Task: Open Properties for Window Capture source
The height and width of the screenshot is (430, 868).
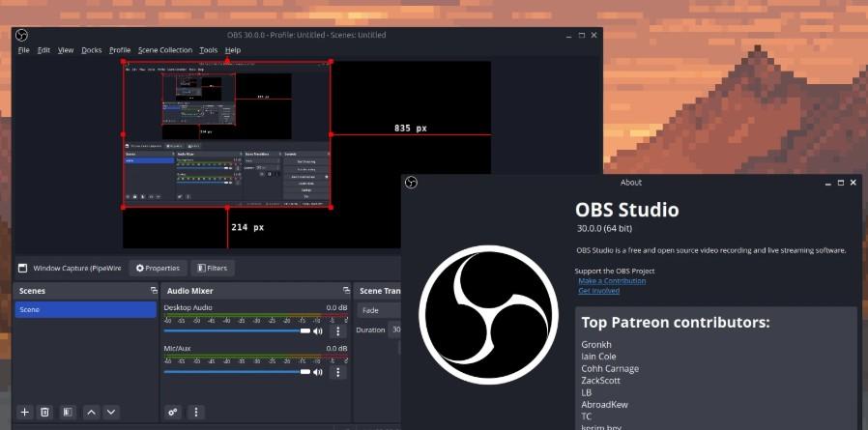Action: [158, 268]
